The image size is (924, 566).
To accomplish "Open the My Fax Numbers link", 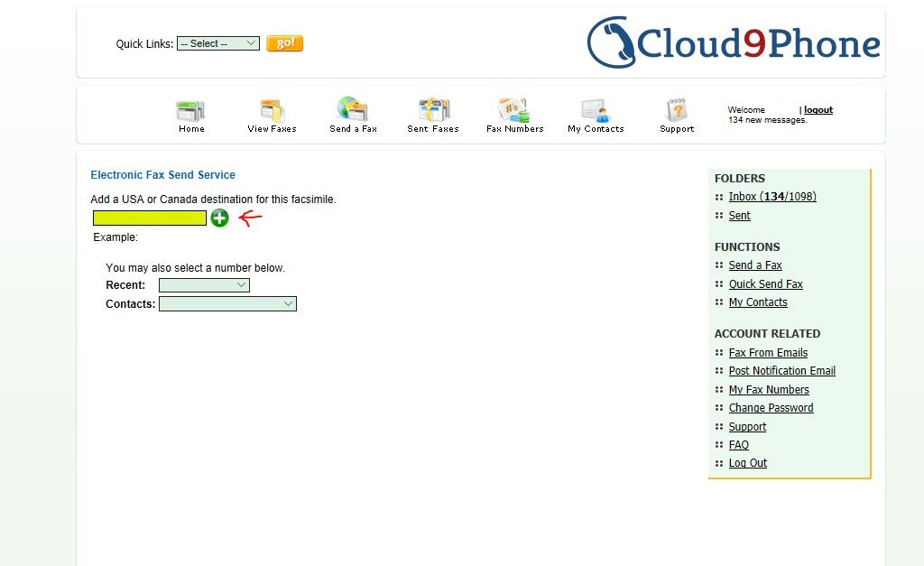I will (x=769, y=389).
